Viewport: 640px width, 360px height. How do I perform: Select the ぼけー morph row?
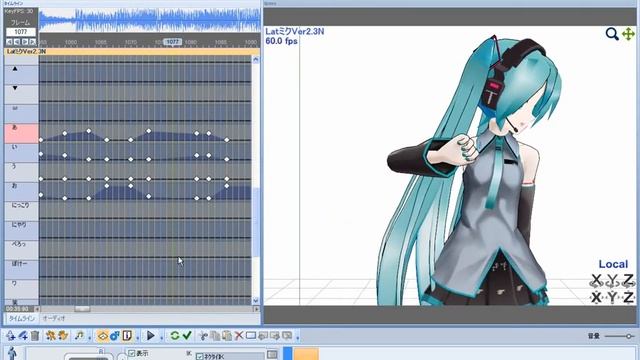[x=21, y=269]
